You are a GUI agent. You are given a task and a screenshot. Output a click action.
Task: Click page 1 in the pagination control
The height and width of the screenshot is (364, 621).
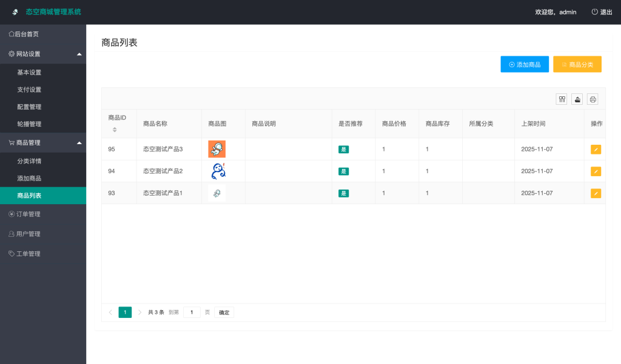coord(125,312)
